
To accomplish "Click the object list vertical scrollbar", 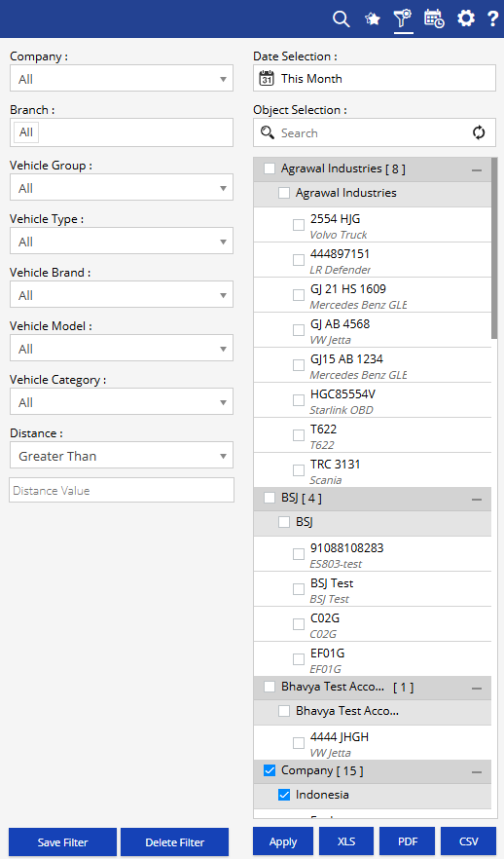I will click(x=494, y=248).
